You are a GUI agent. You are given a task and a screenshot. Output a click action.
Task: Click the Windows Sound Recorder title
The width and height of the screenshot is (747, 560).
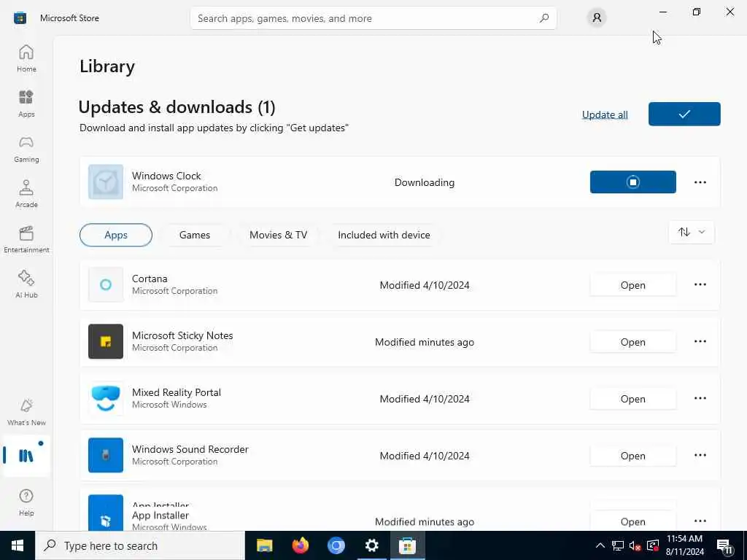point(190,449)
